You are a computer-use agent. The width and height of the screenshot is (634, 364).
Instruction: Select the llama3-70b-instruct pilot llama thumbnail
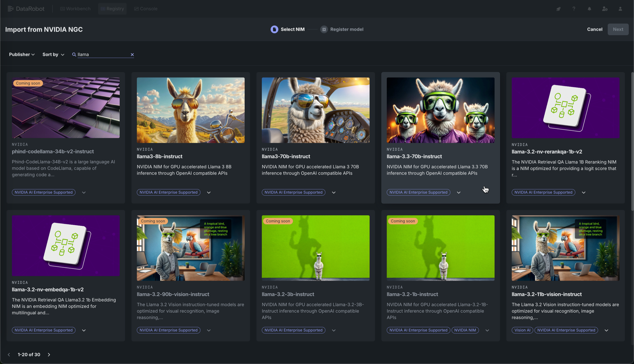coord(315,110)
